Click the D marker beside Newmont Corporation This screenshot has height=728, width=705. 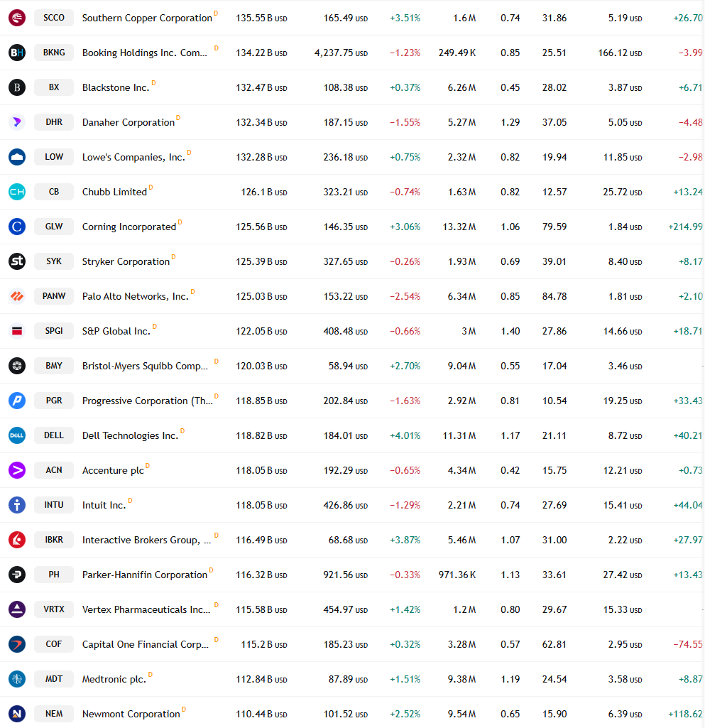184,710
